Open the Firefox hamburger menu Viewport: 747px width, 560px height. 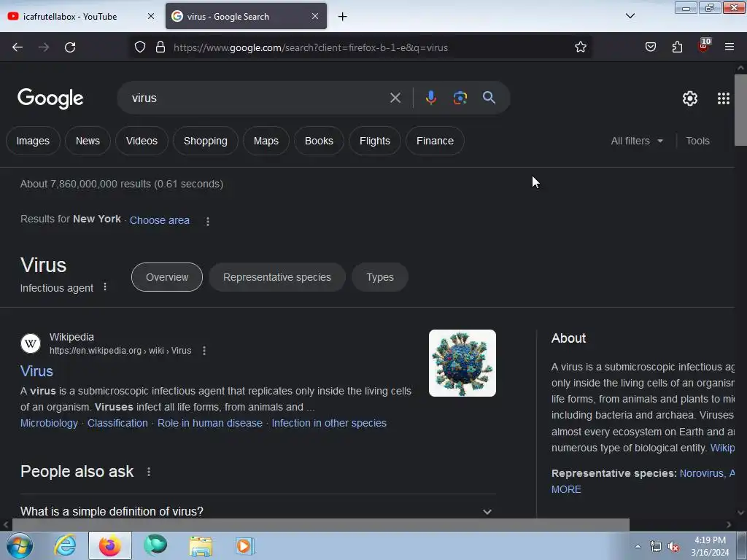click(x=729, y=47)
